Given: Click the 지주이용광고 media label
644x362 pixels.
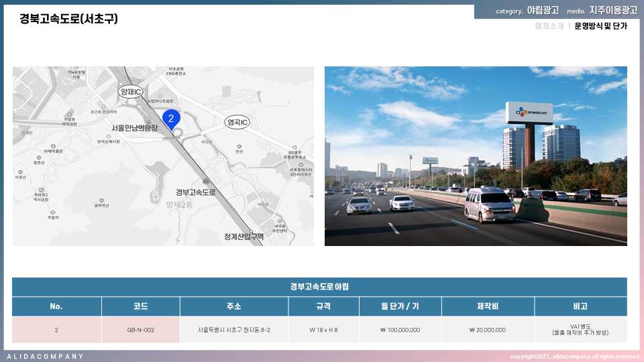Looking at the screenshot, I should point(613,11).
